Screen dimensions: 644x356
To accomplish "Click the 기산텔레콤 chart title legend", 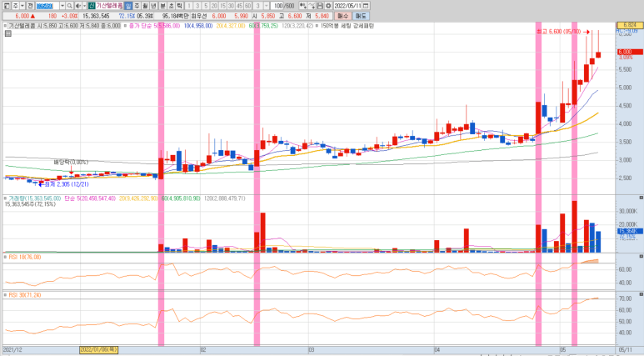I will [64, 26].
